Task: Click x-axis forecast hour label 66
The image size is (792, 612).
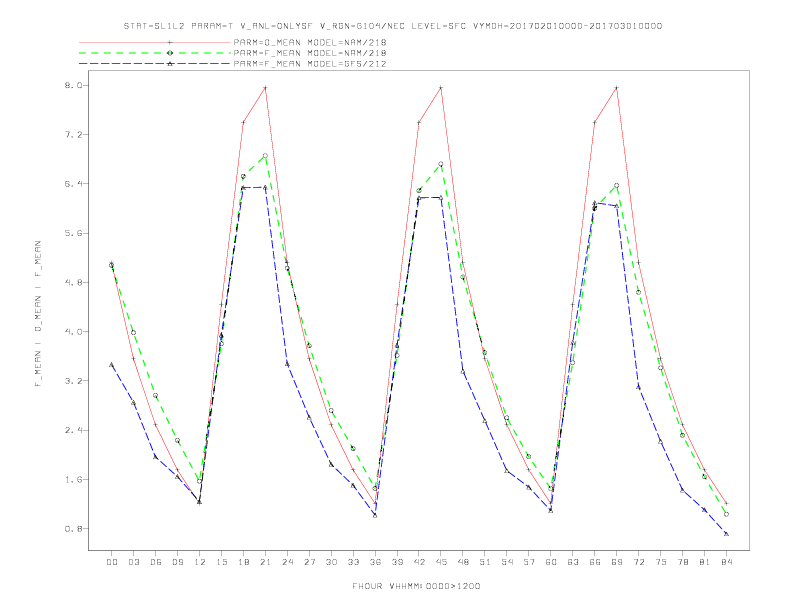Action: [x=595, y=562]
